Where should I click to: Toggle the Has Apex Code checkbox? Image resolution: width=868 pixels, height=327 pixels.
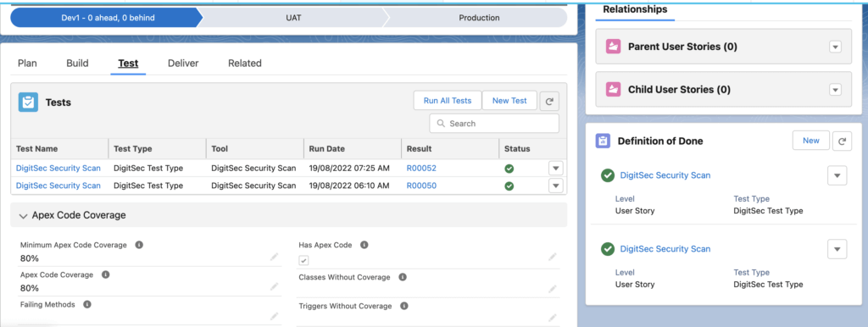304,260
